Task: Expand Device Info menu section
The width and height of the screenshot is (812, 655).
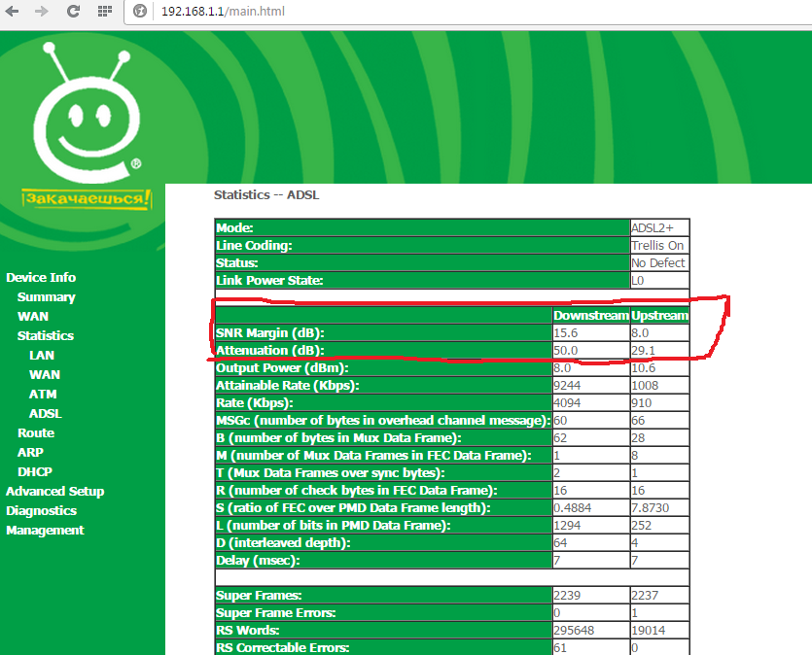Action: (41, 277)
